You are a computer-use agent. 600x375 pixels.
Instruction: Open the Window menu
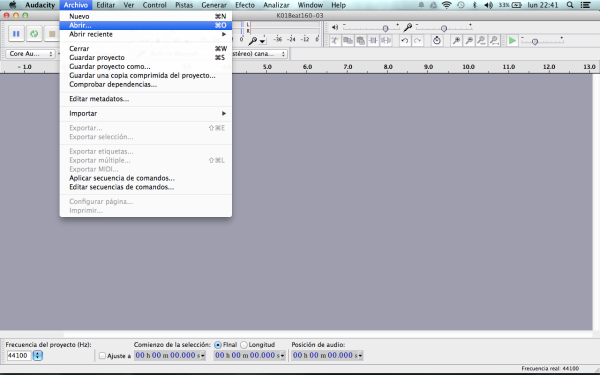(x=310, y=5)
